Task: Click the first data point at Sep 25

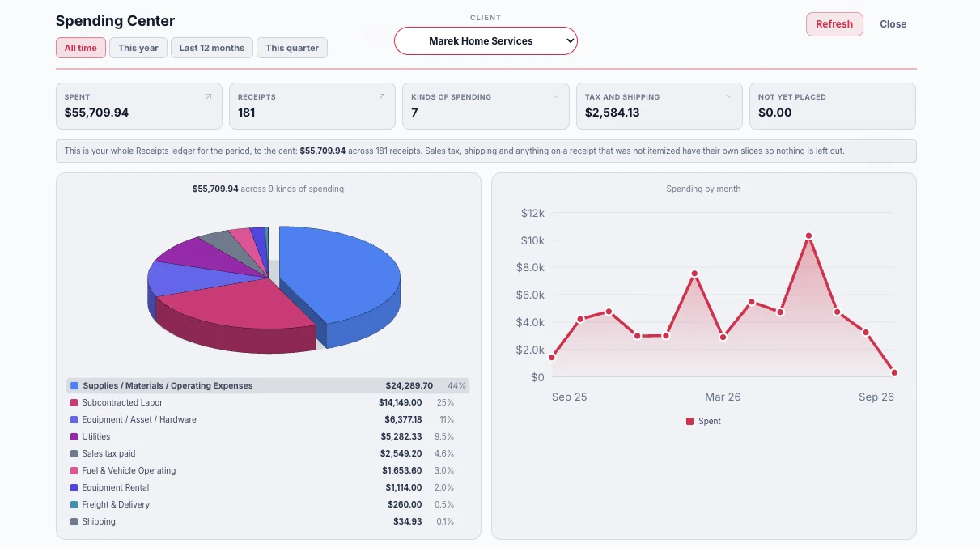Action: click(552, 357)
